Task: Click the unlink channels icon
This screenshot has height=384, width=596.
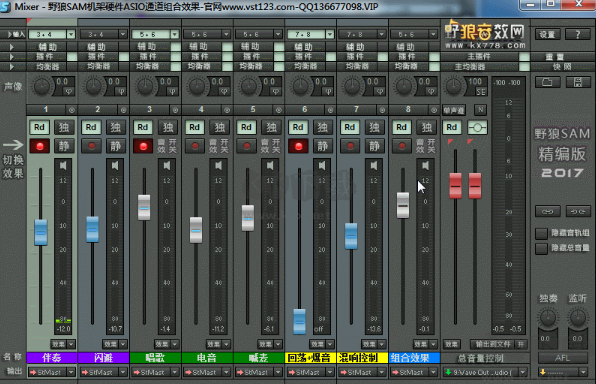Action: [578, 211]
